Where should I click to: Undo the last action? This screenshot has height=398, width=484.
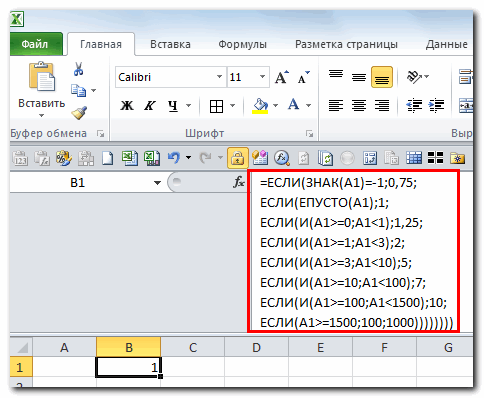coord(174,157)
